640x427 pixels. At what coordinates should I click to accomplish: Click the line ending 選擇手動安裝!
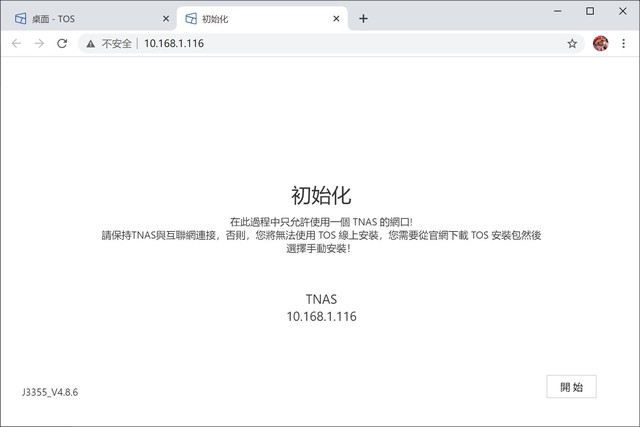318,249
